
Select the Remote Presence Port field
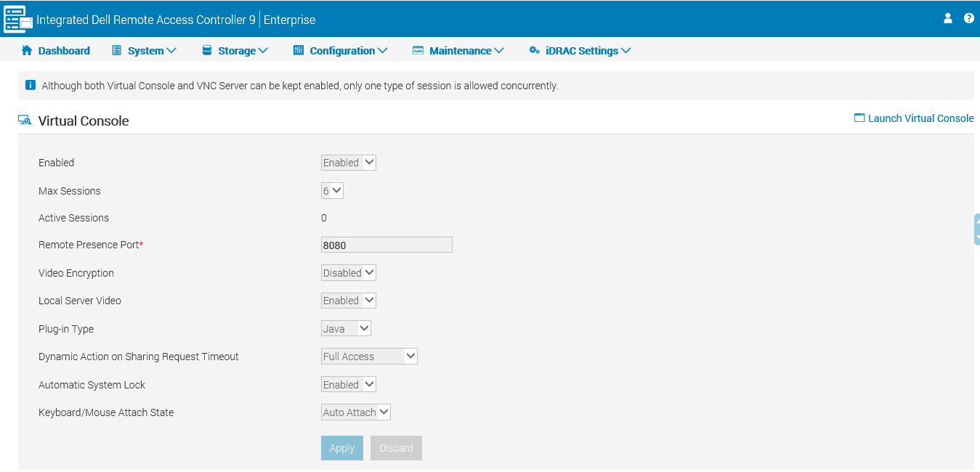point(386,245)
